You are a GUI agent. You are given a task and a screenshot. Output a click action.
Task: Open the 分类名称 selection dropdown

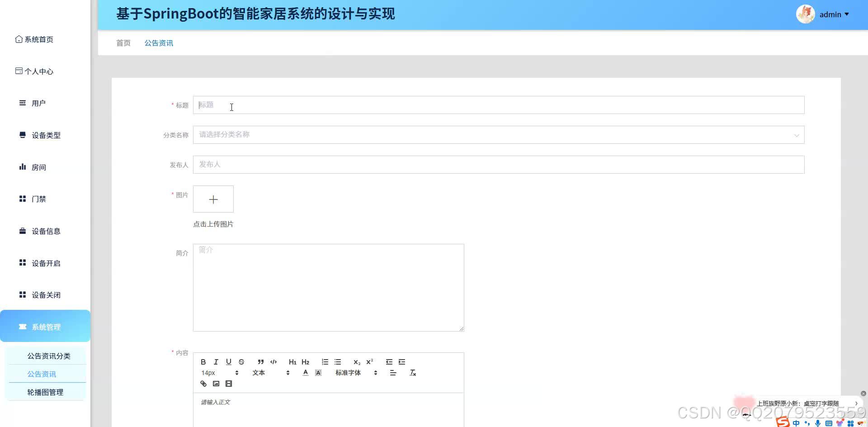click(x=497, y=135)
